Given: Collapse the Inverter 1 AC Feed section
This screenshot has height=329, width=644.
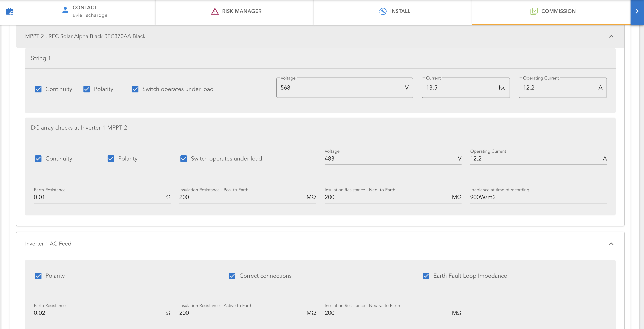Looking at the screenshot, I should [611, 244].
